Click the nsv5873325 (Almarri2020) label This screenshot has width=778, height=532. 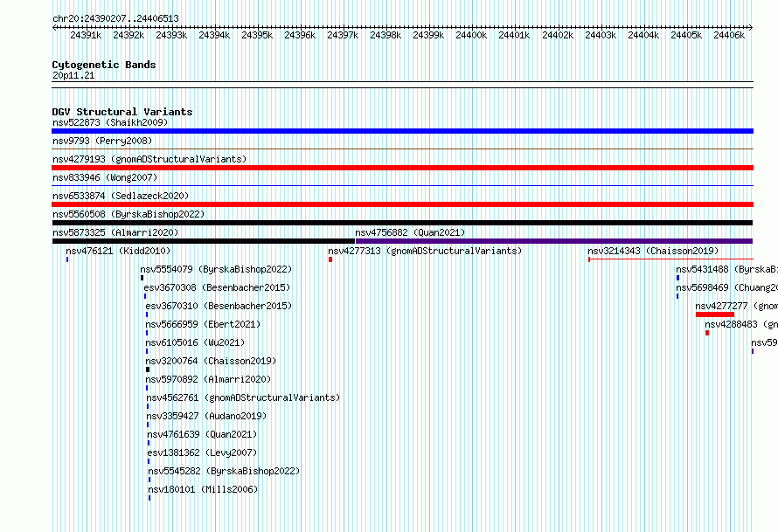115,232
